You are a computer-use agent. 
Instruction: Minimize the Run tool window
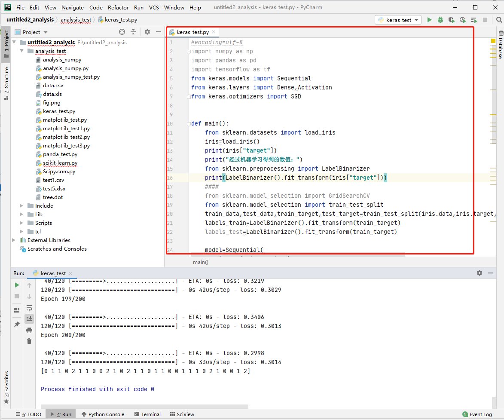tap(491, 273)
